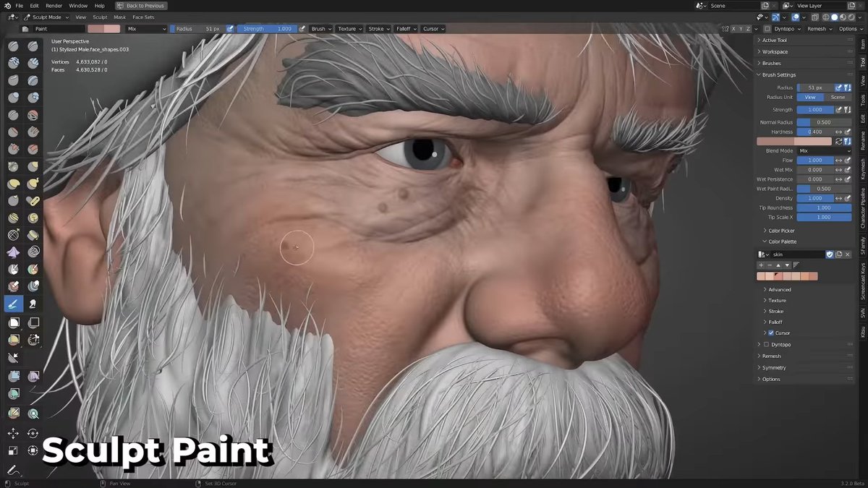Toggle Z axis symmetry
This screenshot has width=868, height=488.
748,29
